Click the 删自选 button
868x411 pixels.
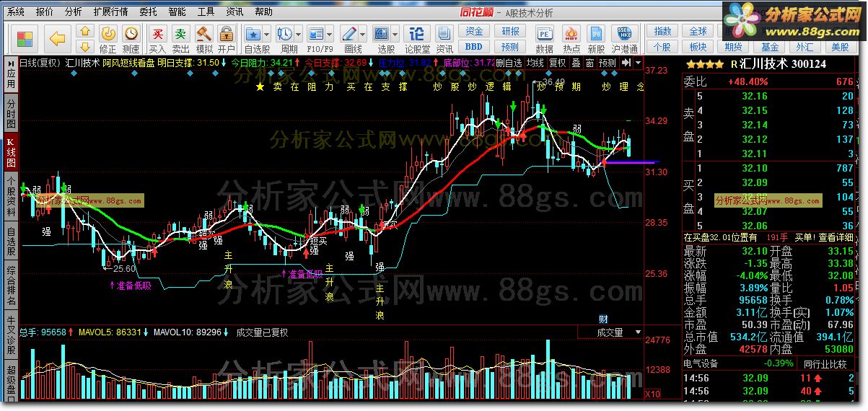coord(509,63)
